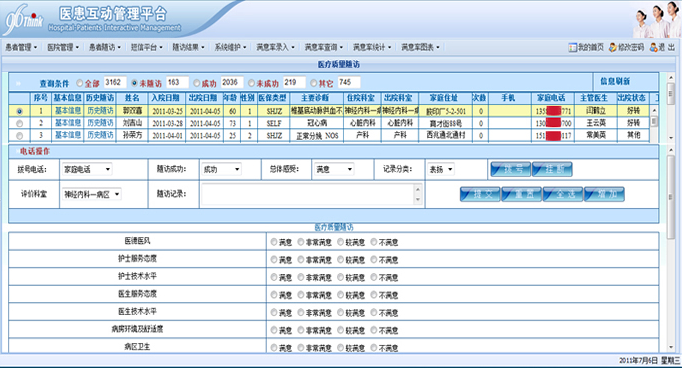This screenshot has height=368, width=682.
Task: Click the 提交 submit button
Action: click(x=480, y=194)
